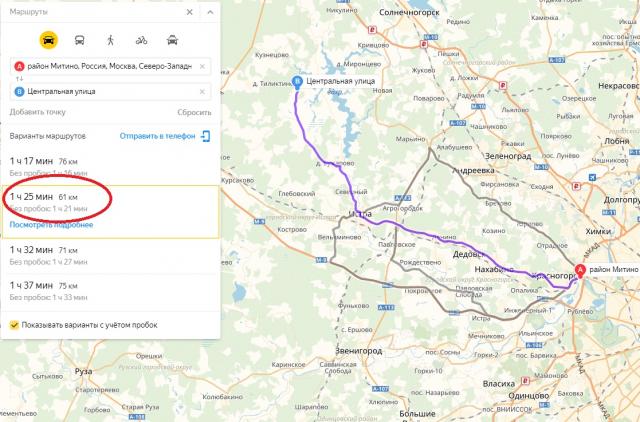Select the bicycle route mode icon
640x422 pixels.
click(141, 40)
